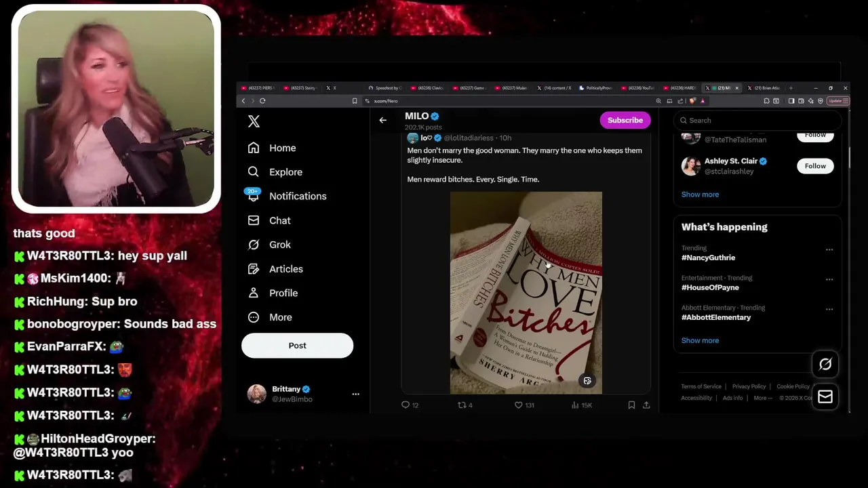
Task: Open Terms of Service link
Action: 701,386
